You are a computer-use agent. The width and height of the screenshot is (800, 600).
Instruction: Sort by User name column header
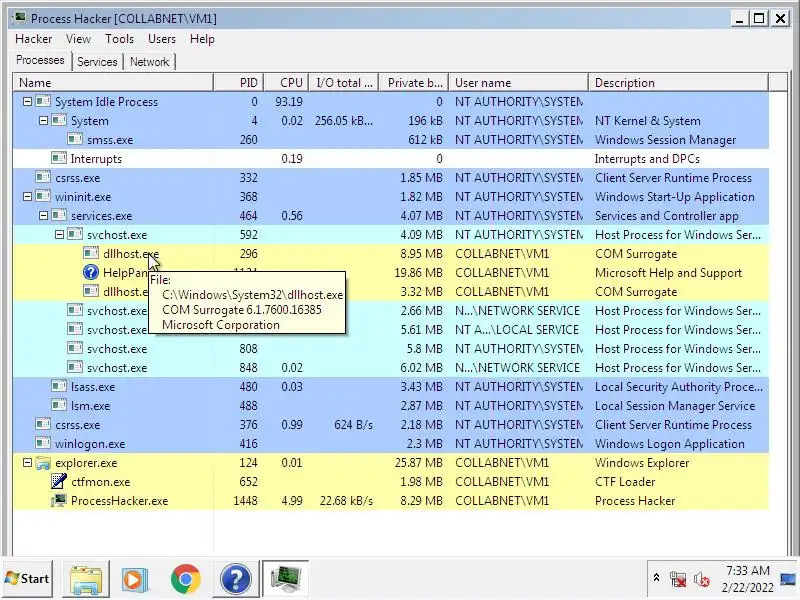[x=518, y=83]
